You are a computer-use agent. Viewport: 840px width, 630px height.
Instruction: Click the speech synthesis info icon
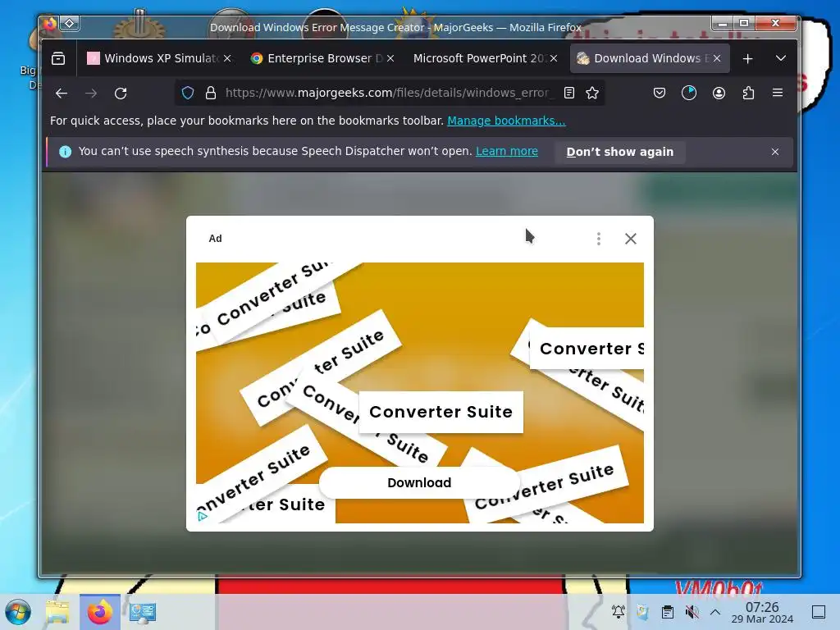pyautogui.click(x=65, y=152)
